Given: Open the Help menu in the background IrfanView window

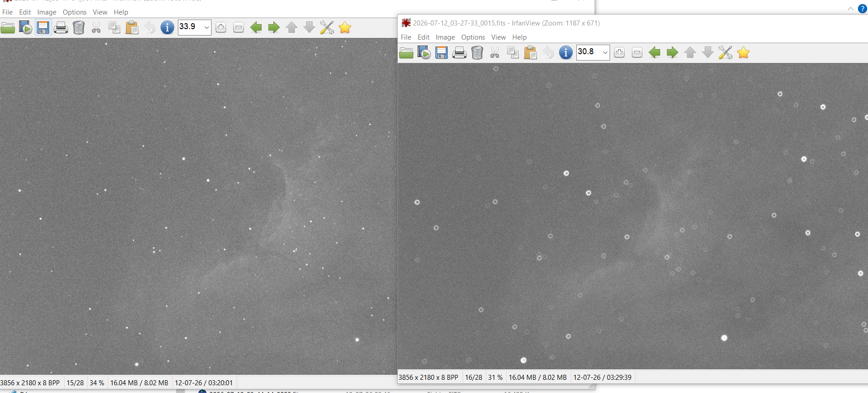Looking at the screenshot, I should click(x=121, y=12).
